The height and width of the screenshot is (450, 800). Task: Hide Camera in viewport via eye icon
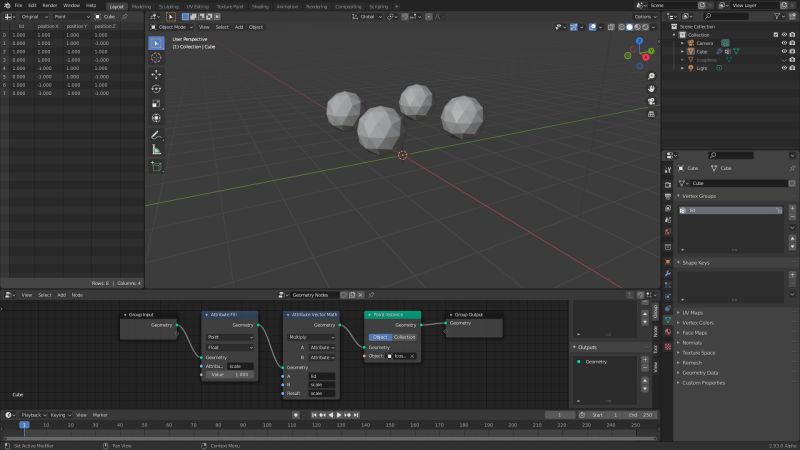point(784,43)
